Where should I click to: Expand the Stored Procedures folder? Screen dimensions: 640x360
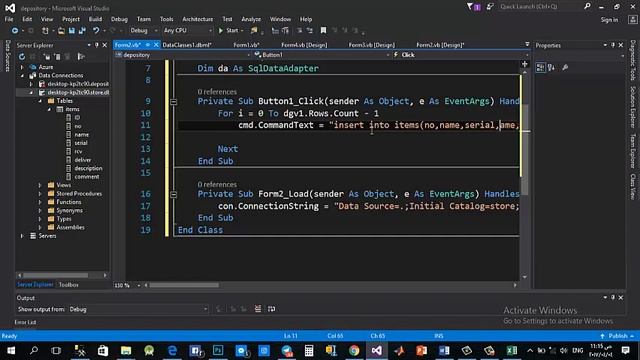[40, 194]
